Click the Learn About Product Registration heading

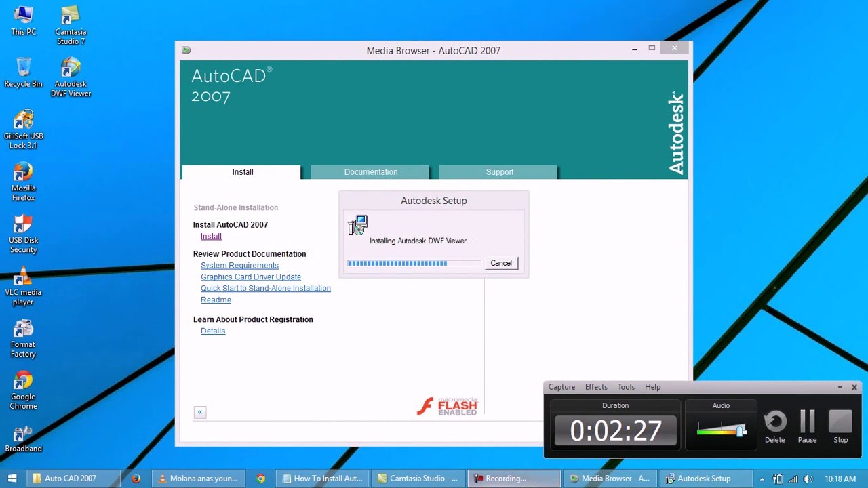click(253, 320)
